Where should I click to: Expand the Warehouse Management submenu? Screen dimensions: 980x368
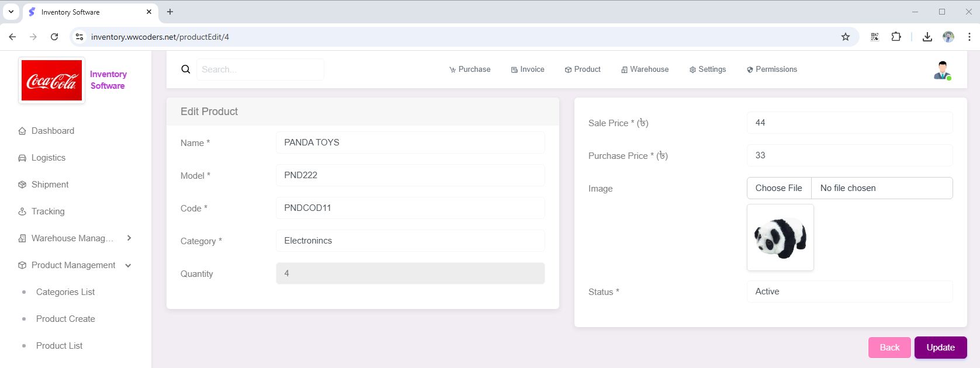point(129,238)
